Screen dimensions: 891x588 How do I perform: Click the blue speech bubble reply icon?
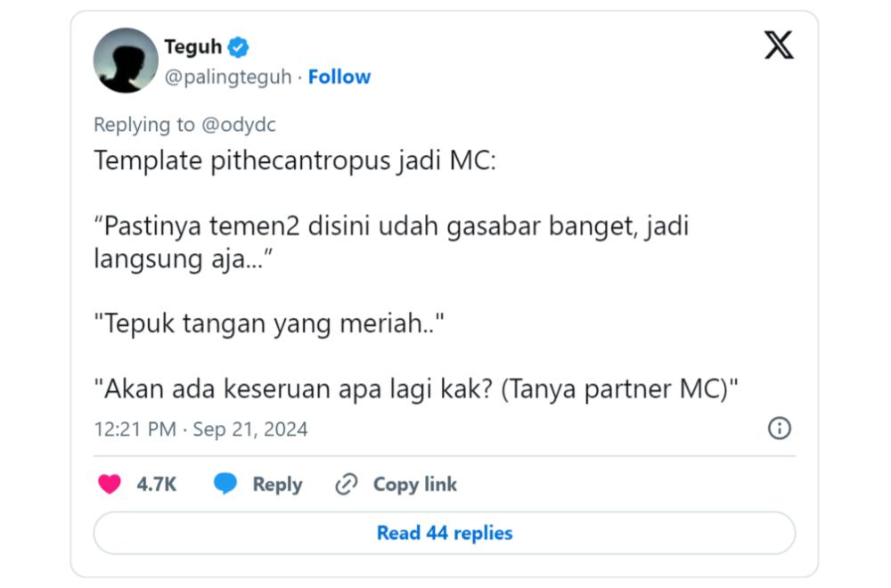tap(225, 484)
